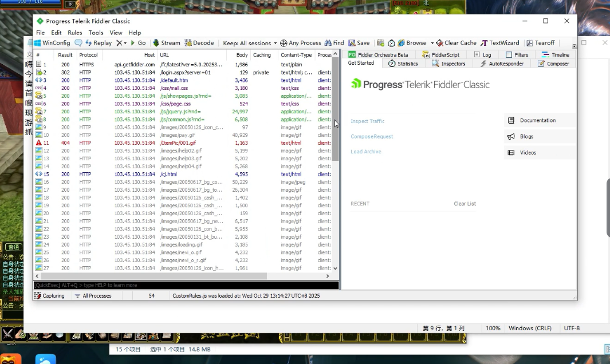Open WinConfig from the toolbar
Image resolution: width=610 pixels, height=364 pixels.
click(52, 43)
